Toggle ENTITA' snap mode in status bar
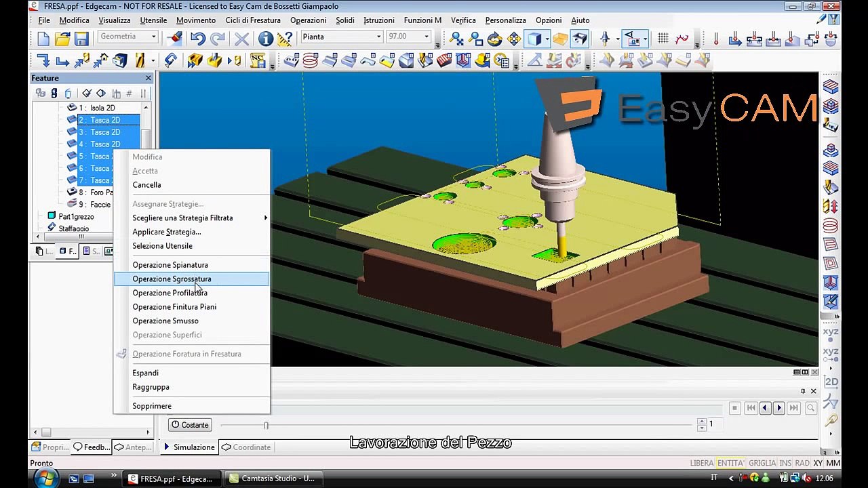 pyautogui.click(x=730, y=463)
